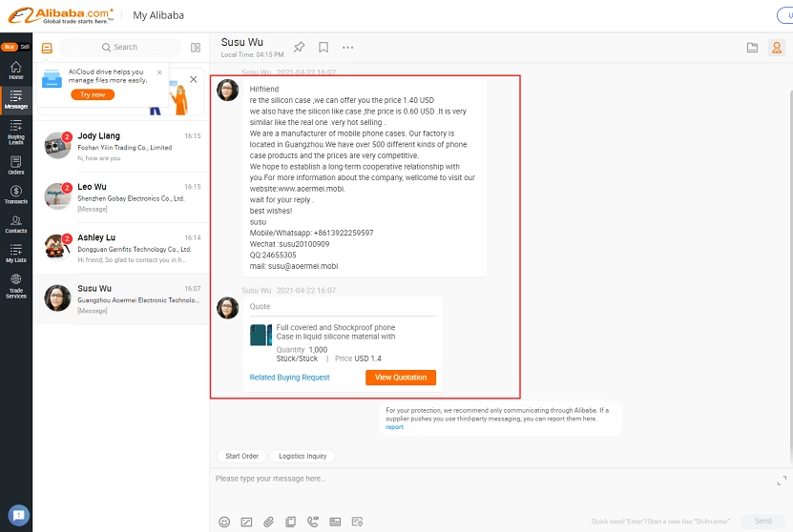The height and width of the screenshot is (532, 793).
Task: Click the View Quotation button
Action: tap(401, 378)
